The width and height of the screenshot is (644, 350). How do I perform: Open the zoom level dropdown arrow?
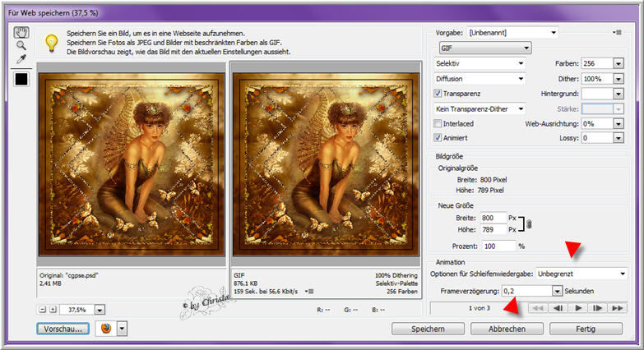pyautogui.click(x=100, y=310)
